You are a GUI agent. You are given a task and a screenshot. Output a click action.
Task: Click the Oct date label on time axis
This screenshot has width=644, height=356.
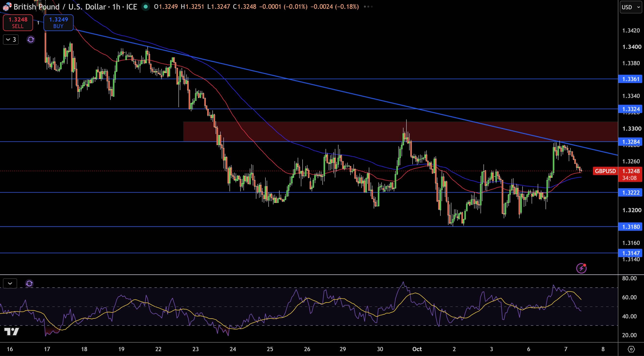coord(417,349)
